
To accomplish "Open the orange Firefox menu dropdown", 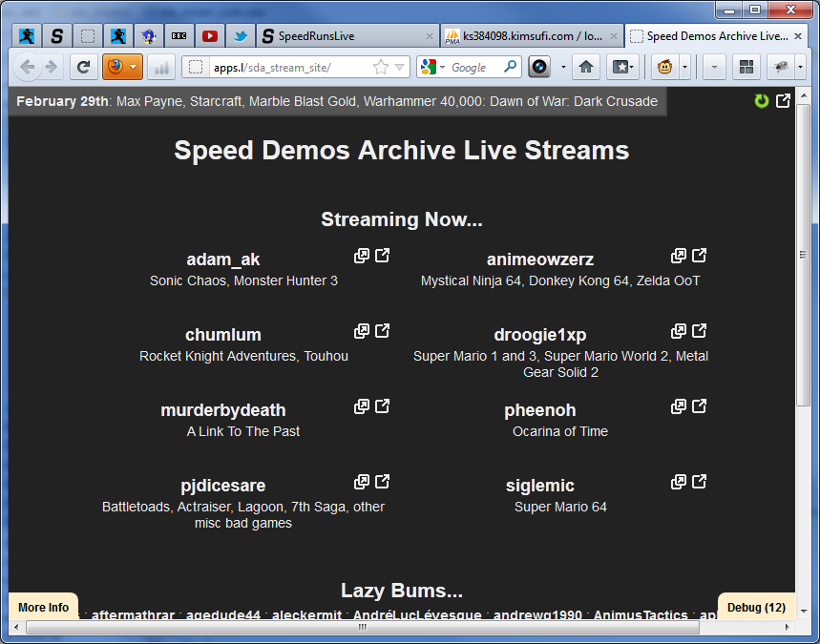I will [x=122, y=67].
